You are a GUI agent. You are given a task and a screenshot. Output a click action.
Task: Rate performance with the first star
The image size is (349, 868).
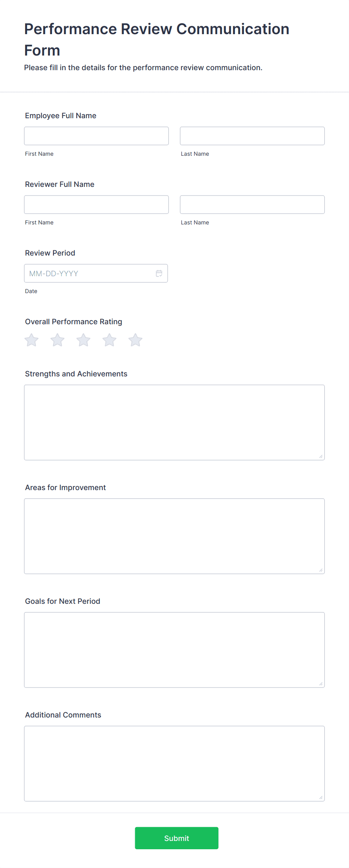coord(32,340)
